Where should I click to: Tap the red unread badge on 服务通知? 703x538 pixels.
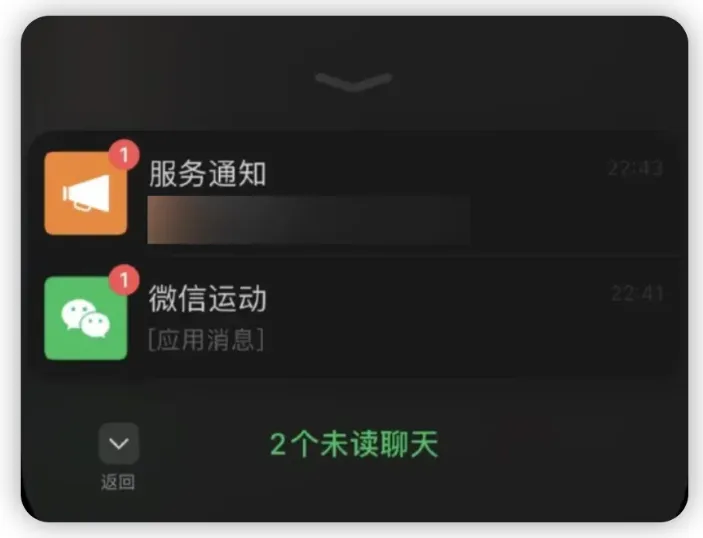point(125,155)
